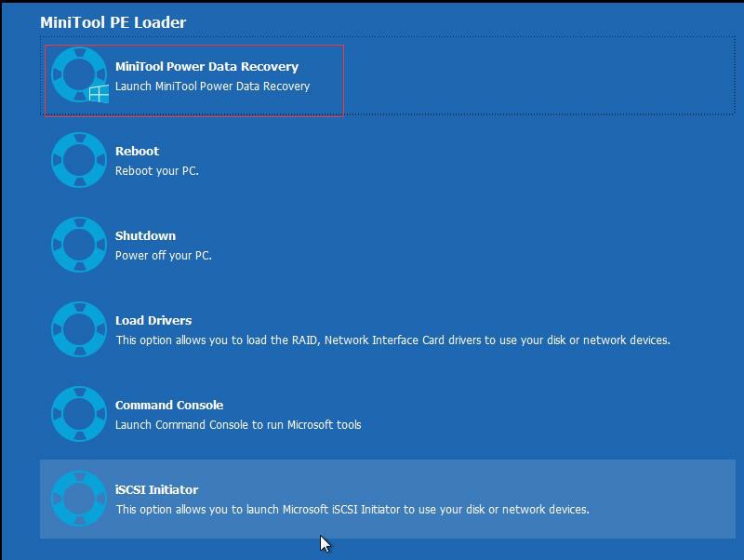744x560 pixels.
Task: Click the MiniTool Power Data Recovery lifebuoy icon
Action: click(79, 75)
